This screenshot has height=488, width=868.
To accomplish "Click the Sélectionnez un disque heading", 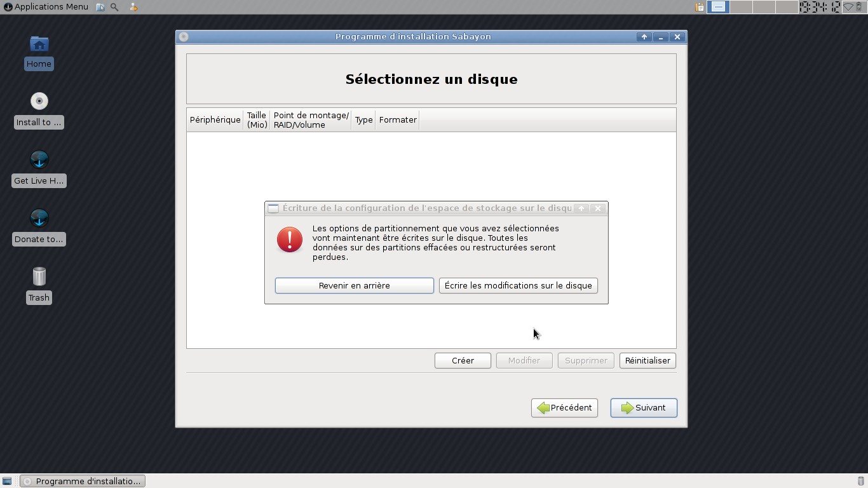I will (431, 79).
